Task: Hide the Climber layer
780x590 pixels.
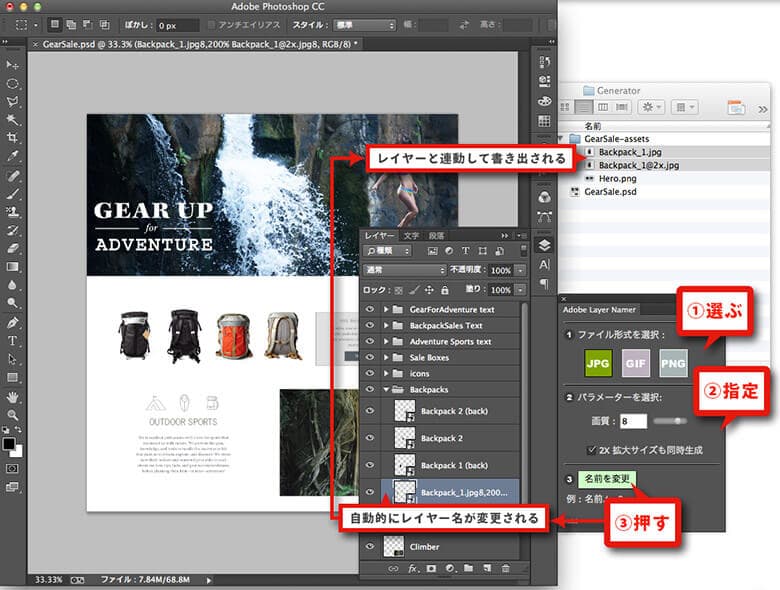Action: point(370,546)
